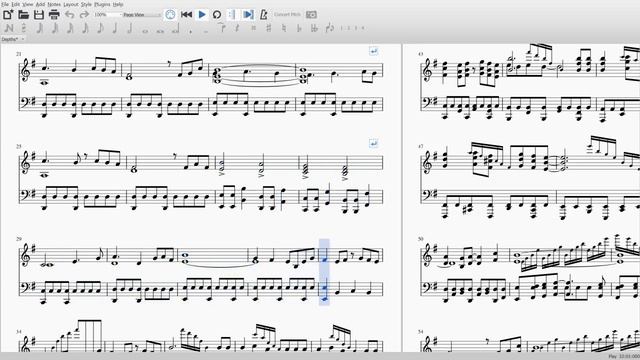
Task: Start playback with the blue Play button
Action: 202,15
